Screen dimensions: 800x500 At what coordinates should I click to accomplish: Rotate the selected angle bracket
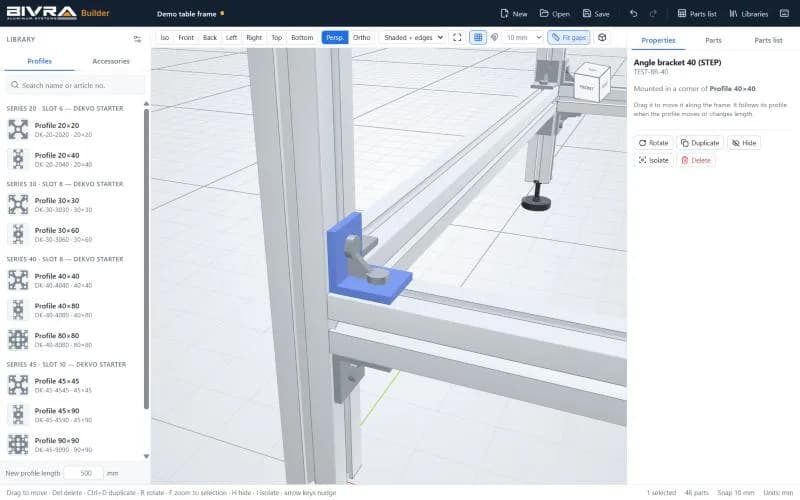pos(654,143)
